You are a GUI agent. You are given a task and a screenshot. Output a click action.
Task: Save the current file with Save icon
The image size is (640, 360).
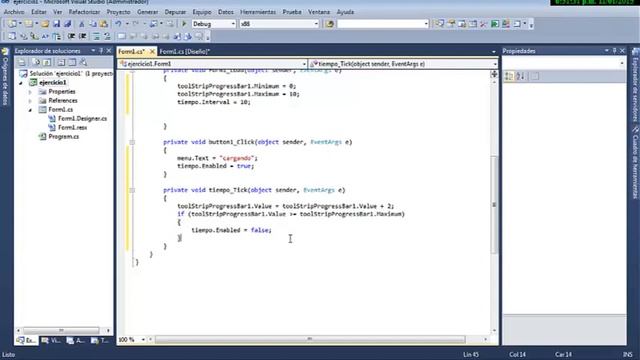point(56,24)
